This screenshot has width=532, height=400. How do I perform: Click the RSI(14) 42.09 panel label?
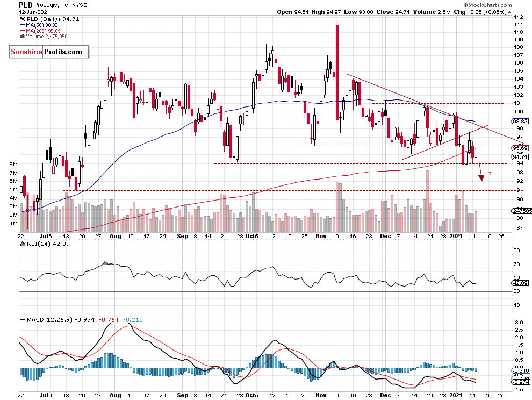[48, 244]
